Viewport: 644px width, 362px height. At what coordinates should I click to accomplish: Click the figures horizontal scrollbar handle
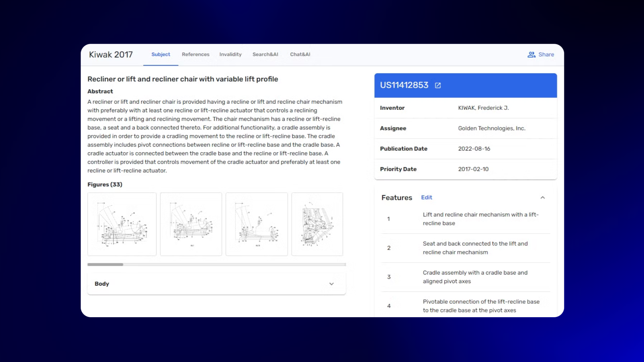coord(105,264)
